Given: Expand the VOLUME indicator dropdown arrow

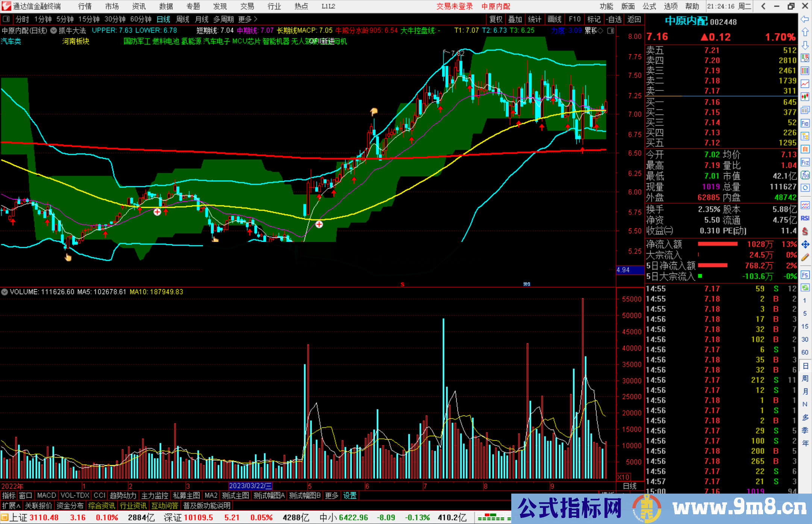Looking at the screenshot, I should point(5,292).
